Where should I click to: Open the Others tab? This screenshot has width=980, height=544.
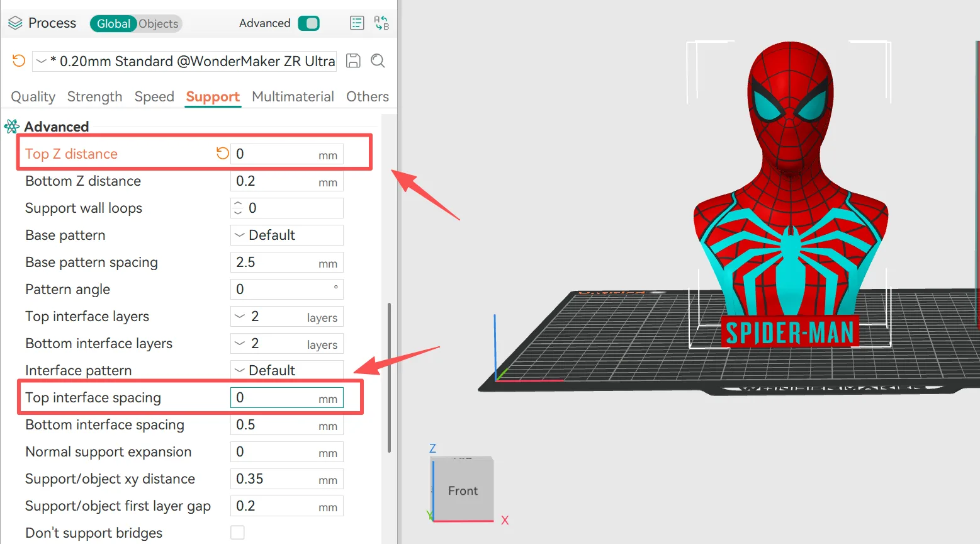[x=368, y=96]
